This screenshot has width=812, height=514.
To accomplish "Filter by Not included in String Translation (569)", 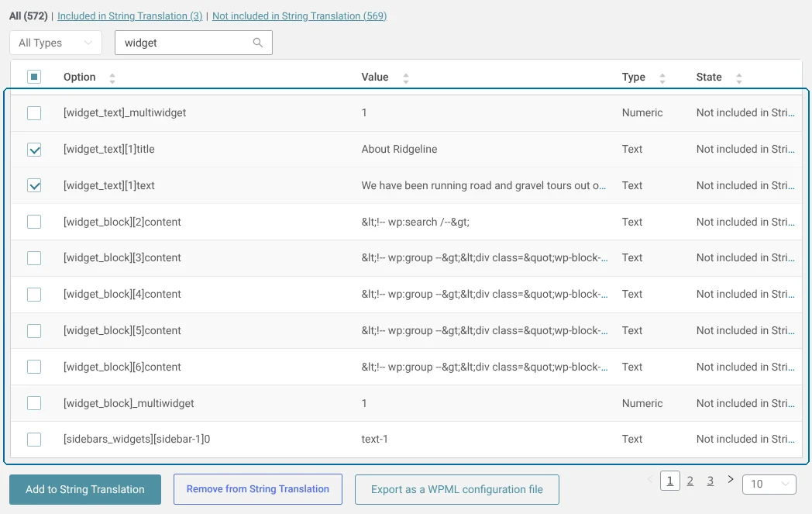I will coord(299,16).
